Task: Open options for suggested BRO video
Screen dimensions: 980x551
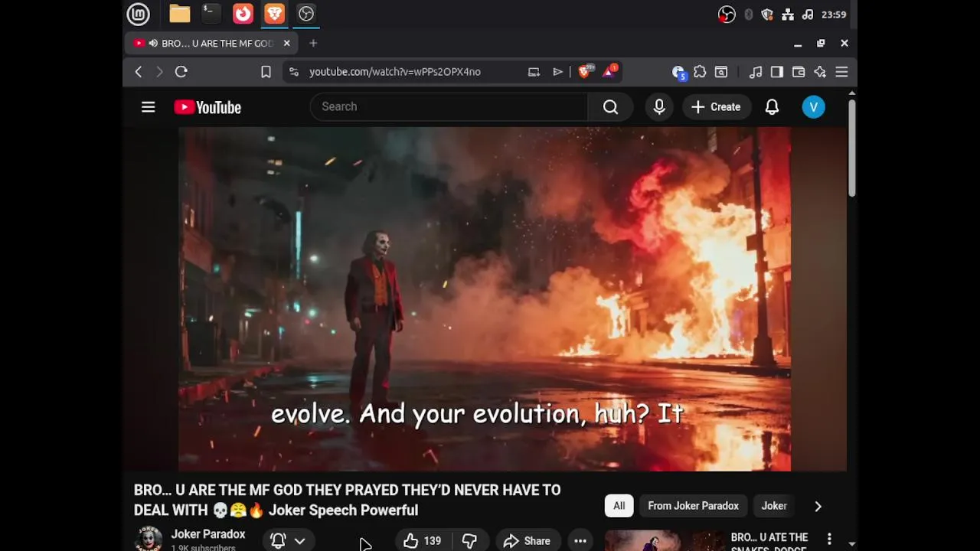Action: coord(829,540)
